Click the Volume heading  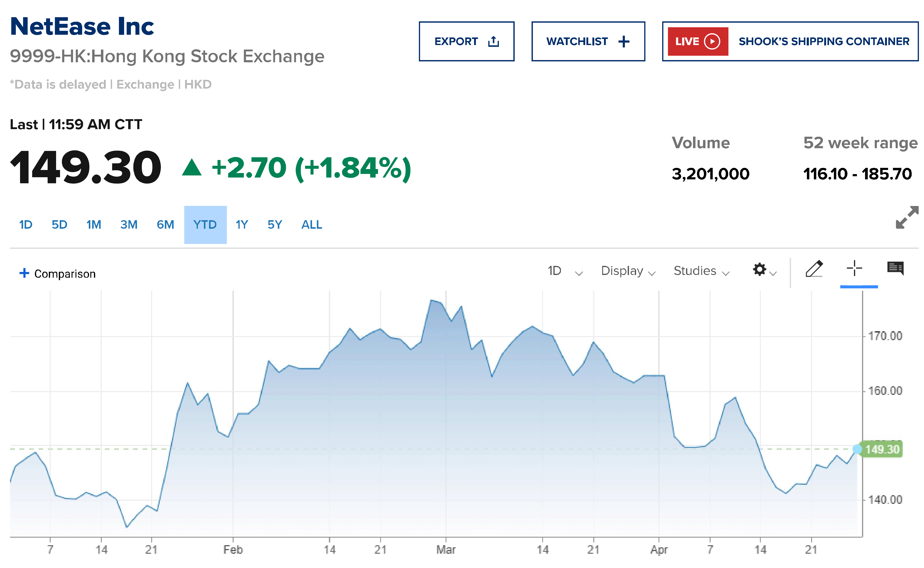(x=701, y=143)
